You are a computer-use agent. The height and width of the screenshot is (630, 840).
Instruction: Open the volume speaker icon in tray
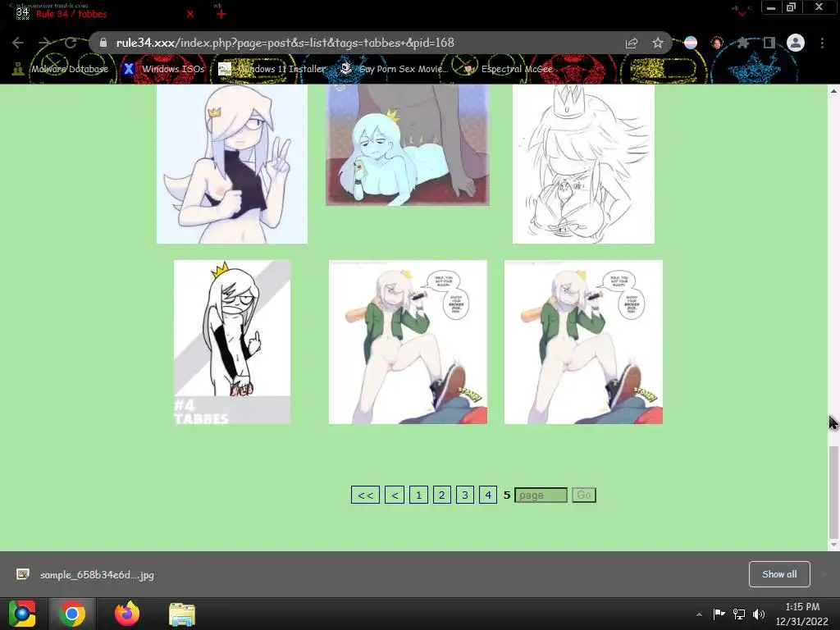[759, 614]
